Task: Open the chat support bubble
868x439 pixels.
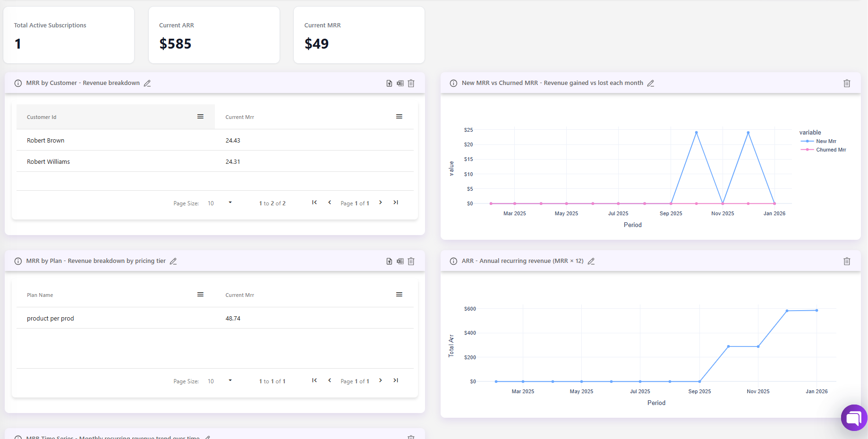Action: [854, 418]
